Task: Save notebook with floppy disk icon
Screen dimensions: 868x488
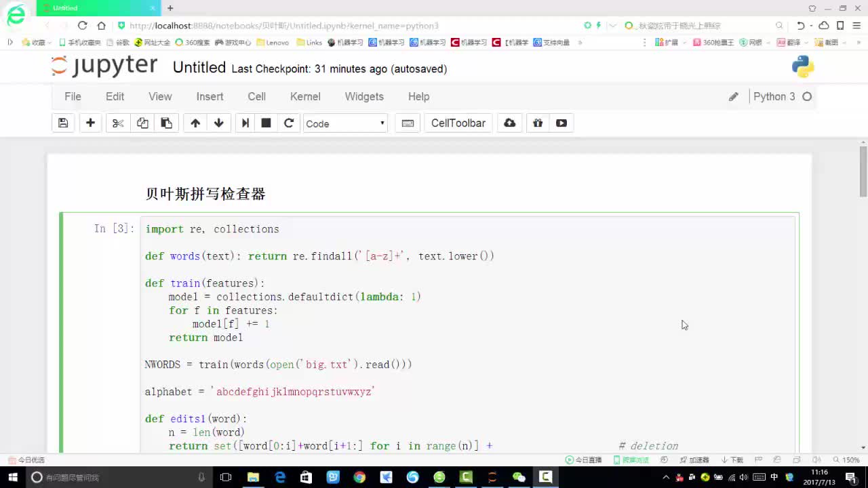Action: 63,123
